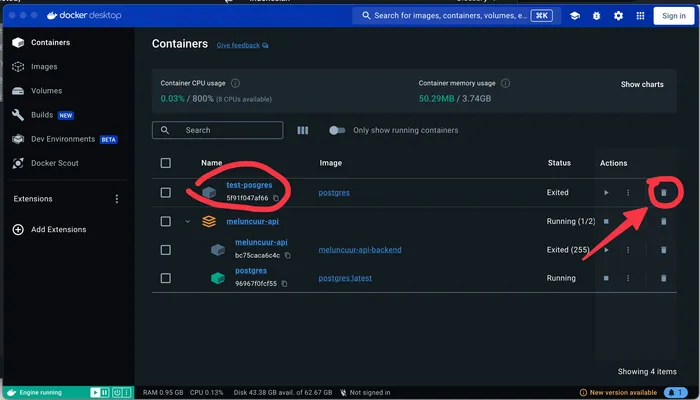Screen dimensions: 700x400
Task: Open the meluncuur-api-backend image link
Action: point(360,250)
